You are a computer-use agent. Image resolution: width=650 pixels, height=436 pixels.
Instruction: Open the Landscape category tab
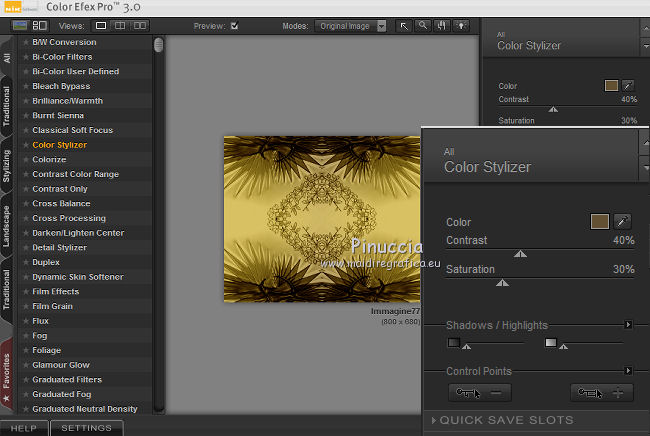(x=7, y=226)
